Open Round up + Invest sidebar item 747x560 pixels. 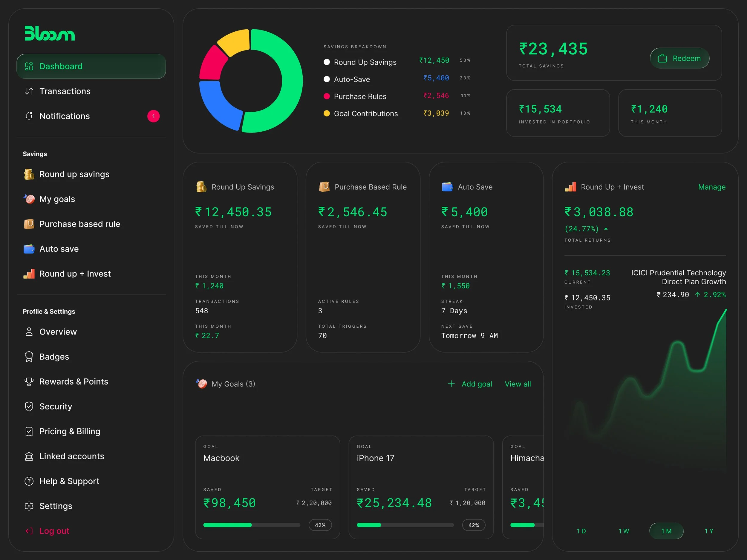point(91,274)
